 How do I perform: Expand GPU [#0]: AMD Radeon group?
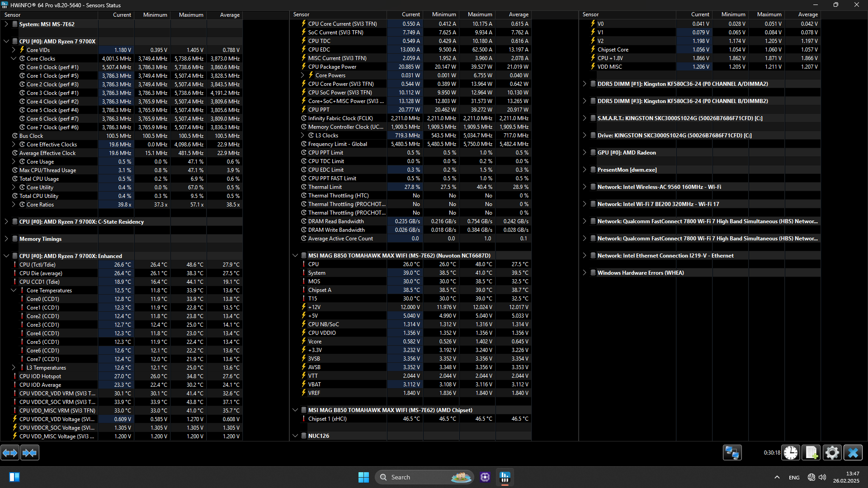[x=584, y=153]
